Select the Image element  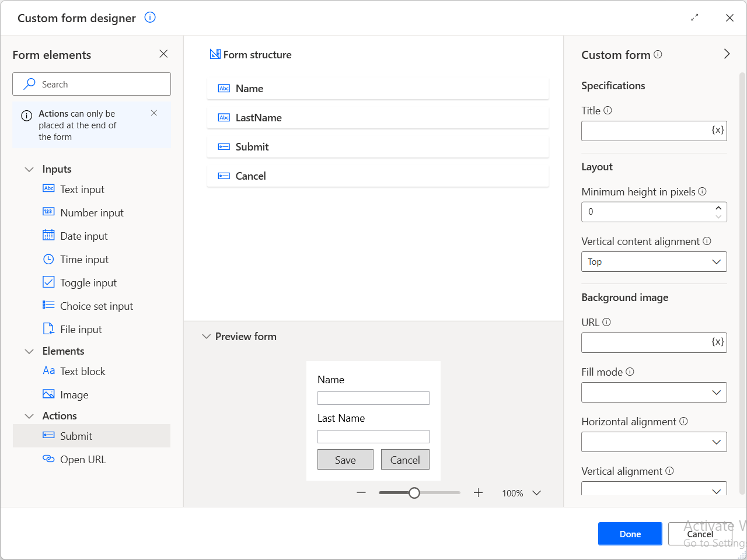coord(72,394)
